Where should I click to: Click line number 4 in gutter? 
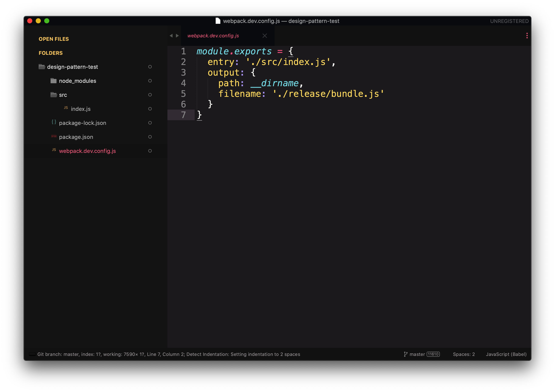[x=183, y=83]
